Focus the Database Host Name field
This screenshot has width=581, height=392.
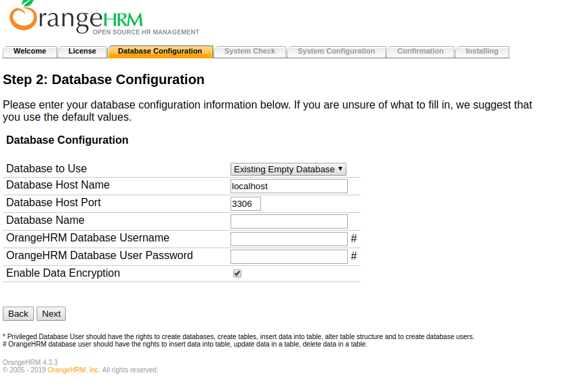(289, 187)
